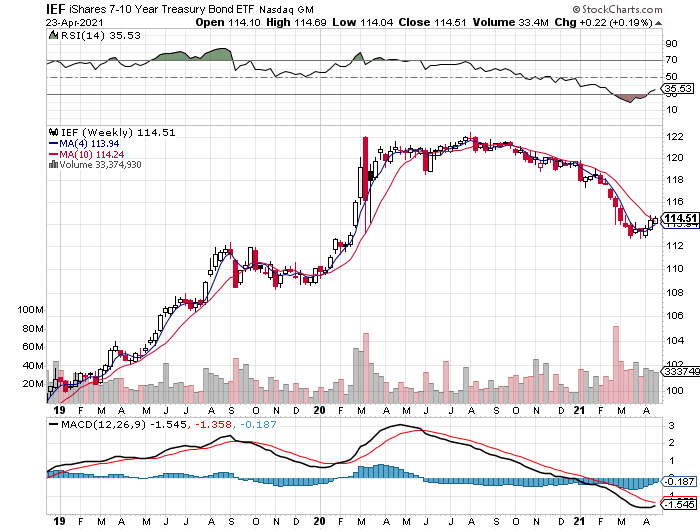The image size is (700, 530).
Task: Click the MACD(12,26,9) -1.545 label
Action: click(x=124, y=425)
